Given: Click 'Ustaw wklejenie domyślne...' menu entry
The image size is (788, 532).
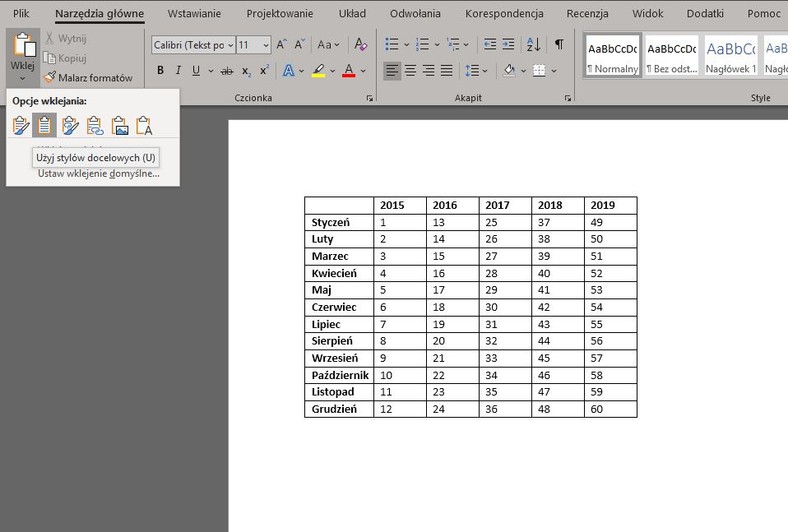Looking at the screenshot, I should (x=98, y=173).
